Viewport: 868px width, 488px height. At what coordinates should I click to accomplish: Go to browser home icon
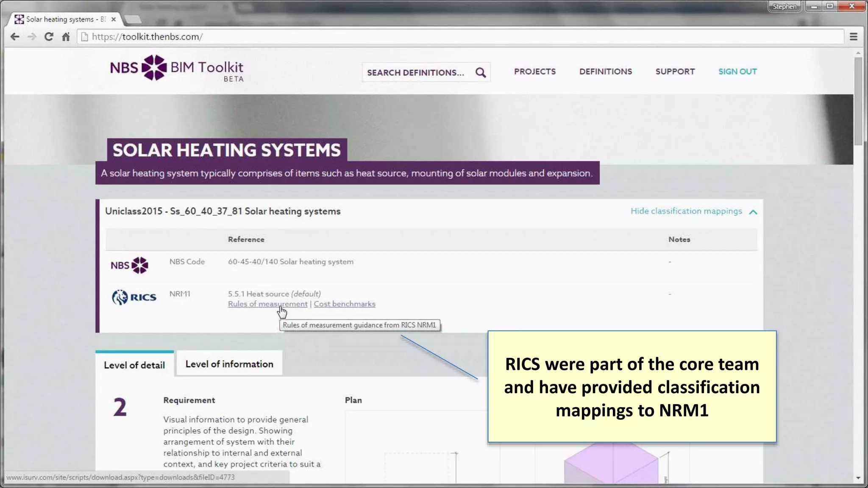pyautogui.click(x=66, y=37)
